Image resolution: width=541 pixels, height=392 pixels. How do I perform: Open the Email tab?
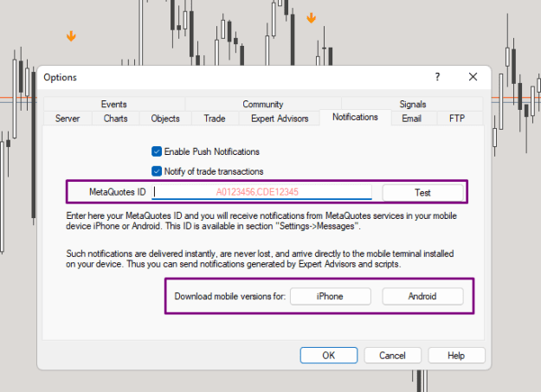click(412, 119)
